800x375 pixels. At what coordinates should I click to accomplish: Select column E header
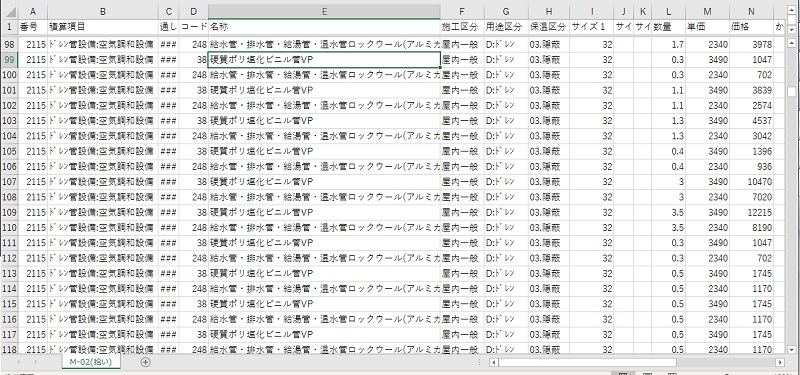pyautogui.click(x=324, y=12)
